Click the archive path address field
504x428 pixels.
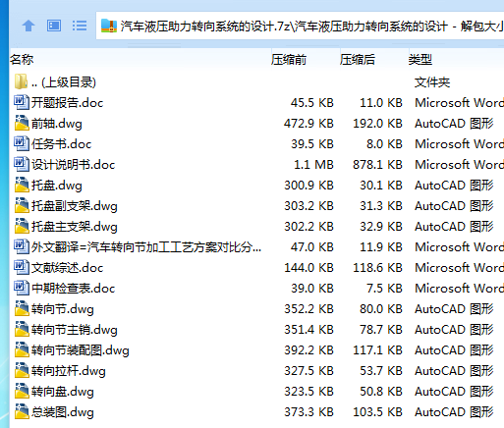click(300, 26)
